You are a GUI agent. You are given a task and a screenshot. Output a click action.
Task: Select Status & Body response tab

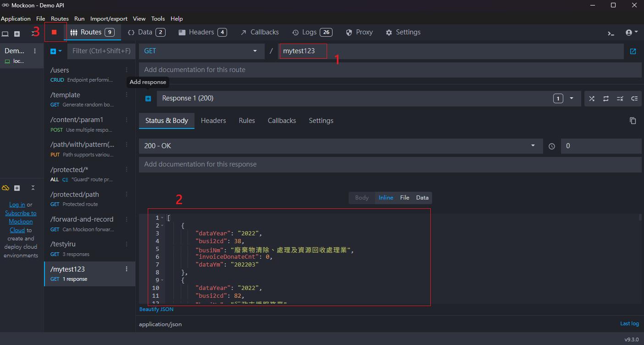point(167,121)
